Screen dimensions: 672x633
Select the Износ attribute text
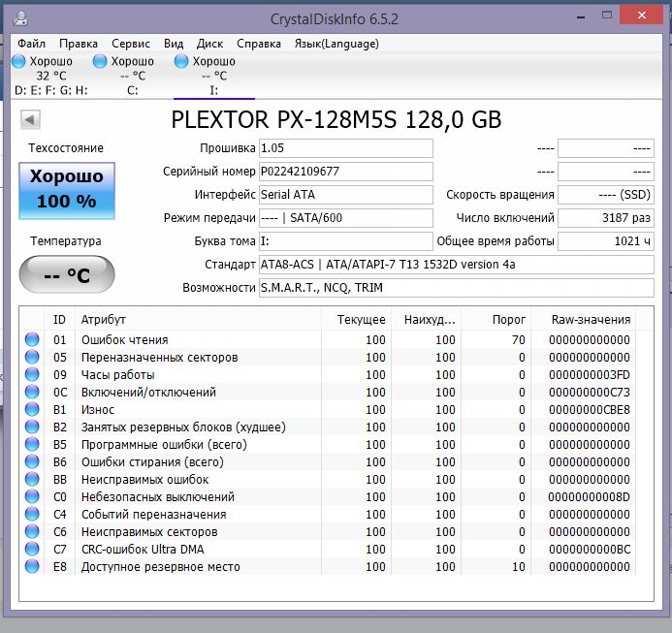tap(98, 410)
